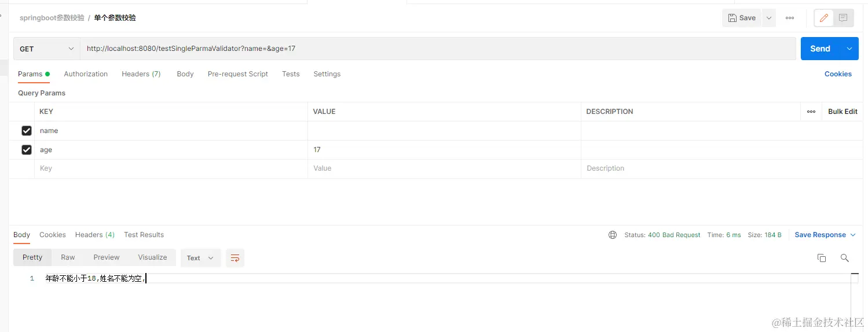Click the springboot参数校验 breadcrumb collection
Image resolution: width=868 pixels, height=332 pixels.
point(52,18)
